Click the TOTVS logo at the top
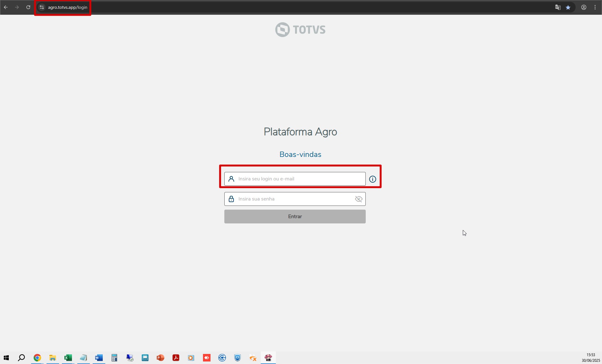Viewport: 602px width, 364px height. [300, 29]
